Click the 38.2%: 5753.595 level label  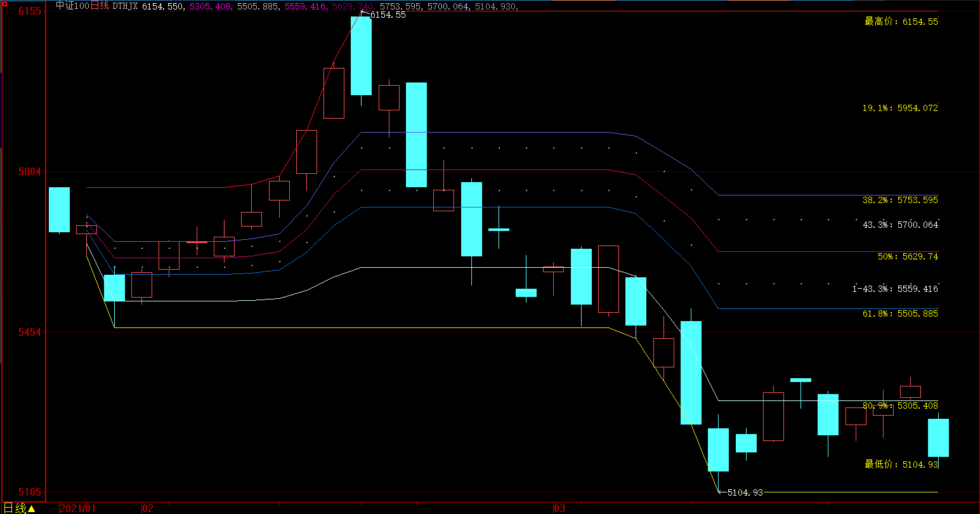[899, 201]
